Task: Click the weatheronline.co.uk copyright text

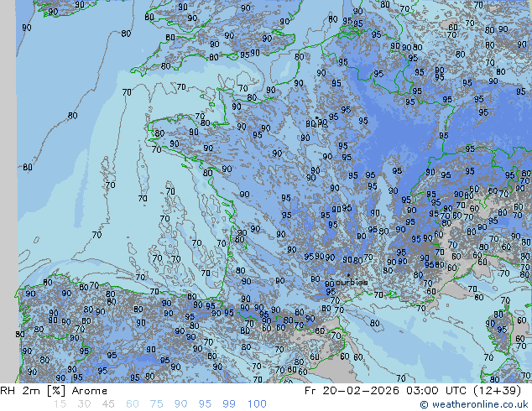Action: (x=474, y=404)
